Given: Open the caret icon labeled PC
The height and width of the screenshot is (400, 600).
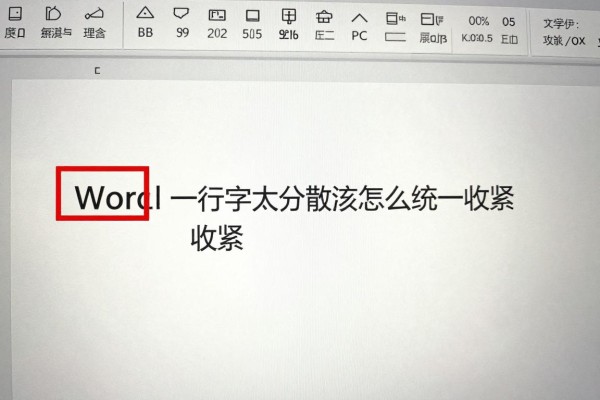Looking at the screenshot, I should (x=359, y=18).
